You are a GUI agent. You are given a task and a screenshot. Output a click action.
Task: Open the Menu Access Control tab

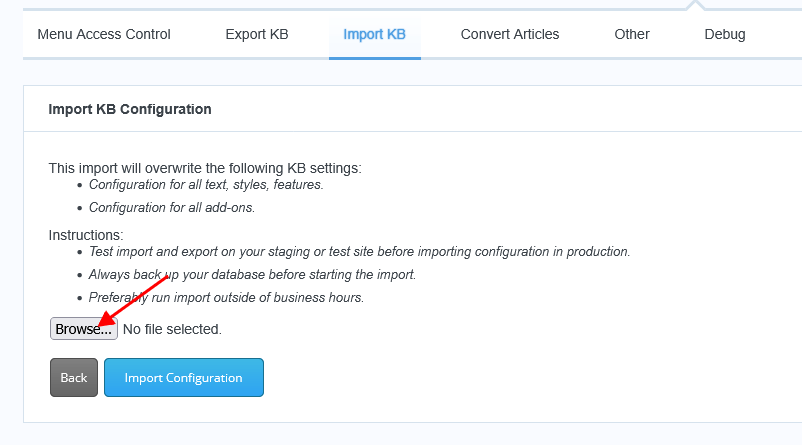104,34
